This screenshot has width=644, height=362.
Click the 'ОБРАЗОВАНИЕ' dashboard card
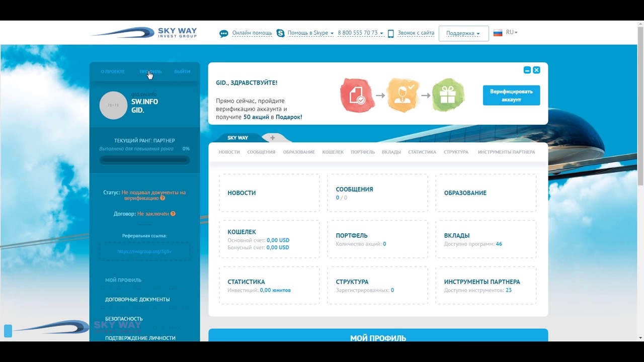(486, 193)
